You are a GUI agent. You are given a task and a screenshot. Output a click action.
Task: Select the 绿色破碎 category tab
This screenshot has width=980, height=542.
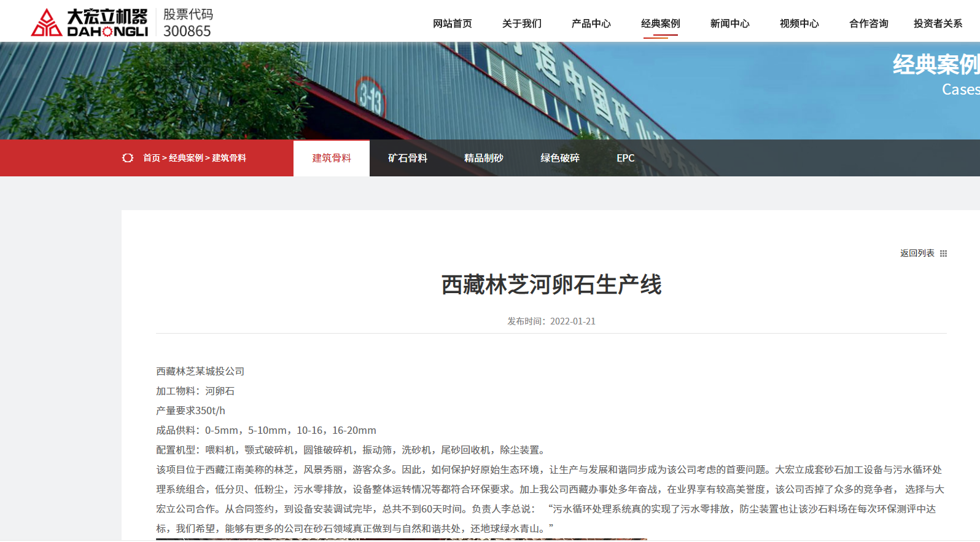[x=560, y=158]
